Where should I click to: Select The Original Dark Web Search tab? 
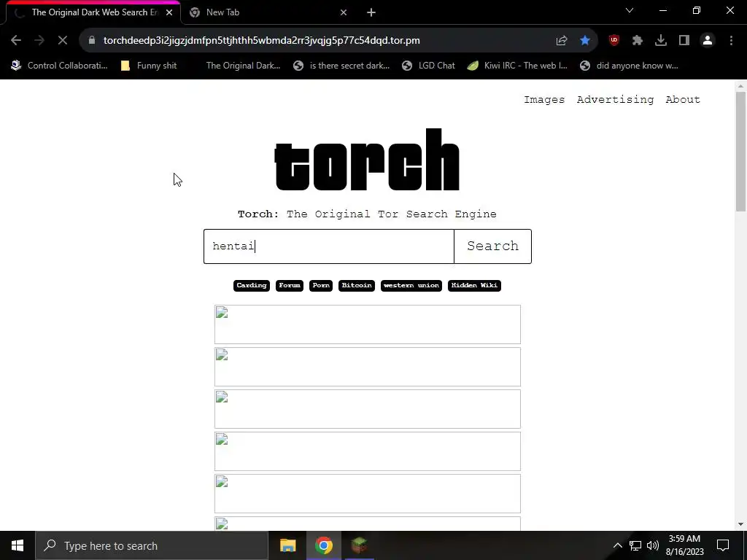coord(93,12)
